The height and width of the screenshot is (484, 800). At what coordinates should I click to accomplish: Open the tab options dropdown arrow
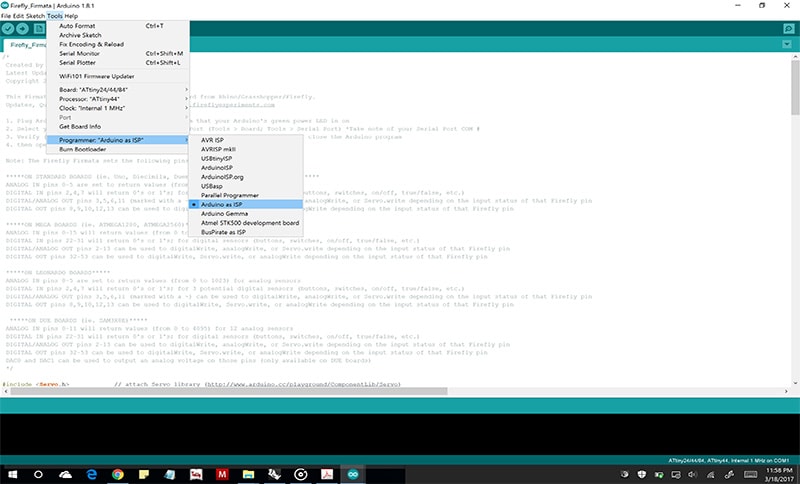[787, 44]
